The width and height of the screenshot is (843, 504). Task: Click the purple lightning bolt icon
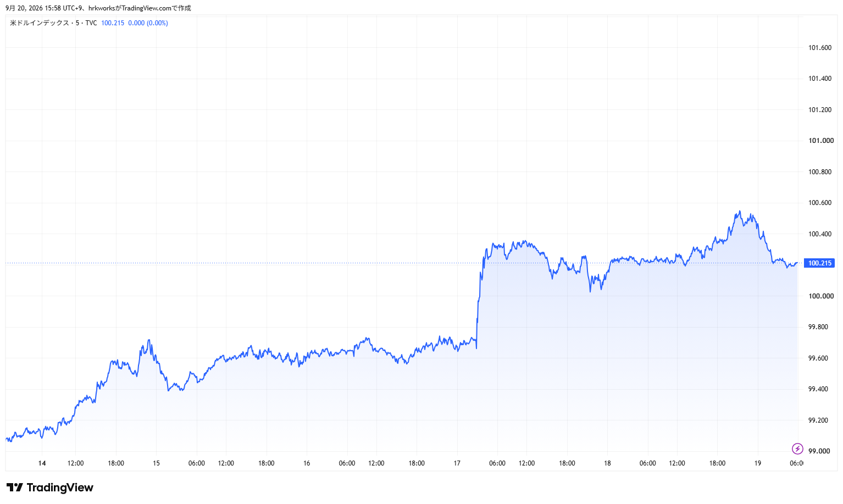tap(797, 449)
